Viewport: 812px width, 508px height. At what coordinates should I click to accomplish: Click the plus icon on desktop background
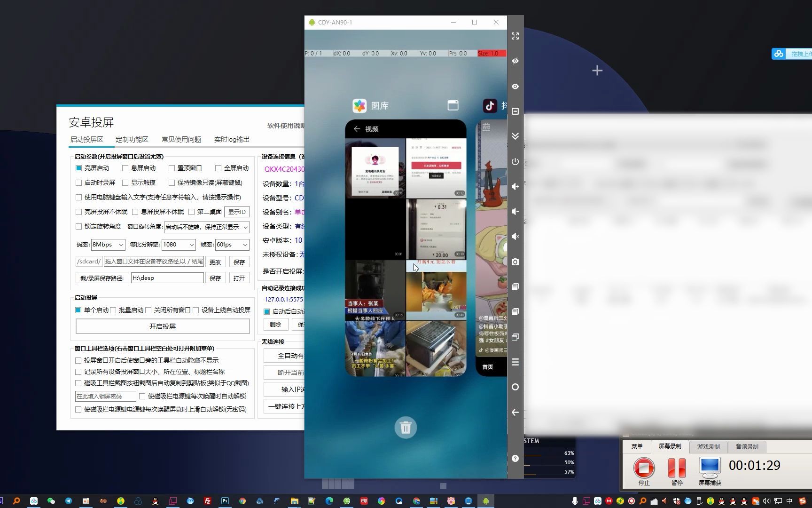tap(597, 71)
